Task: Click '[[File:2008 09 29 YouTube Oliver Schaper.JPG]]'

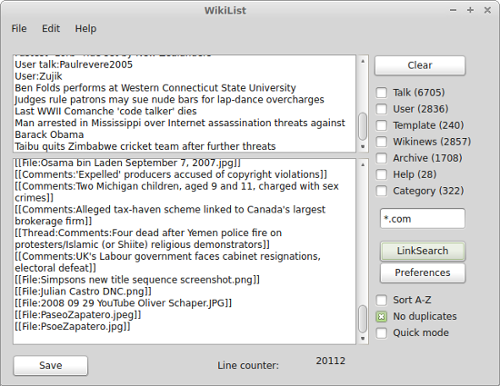Action: tap(123, 303)
